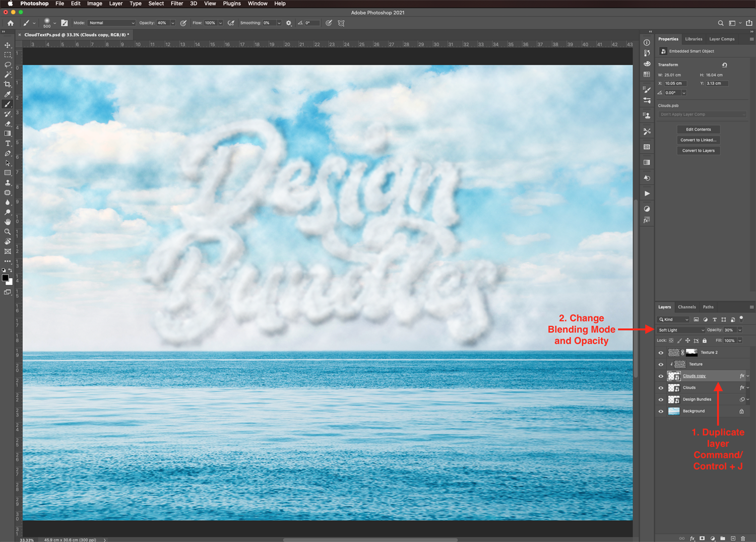Click the symmetry paint butterfly icon
The image size is (756, 542).
coord(341,23)
